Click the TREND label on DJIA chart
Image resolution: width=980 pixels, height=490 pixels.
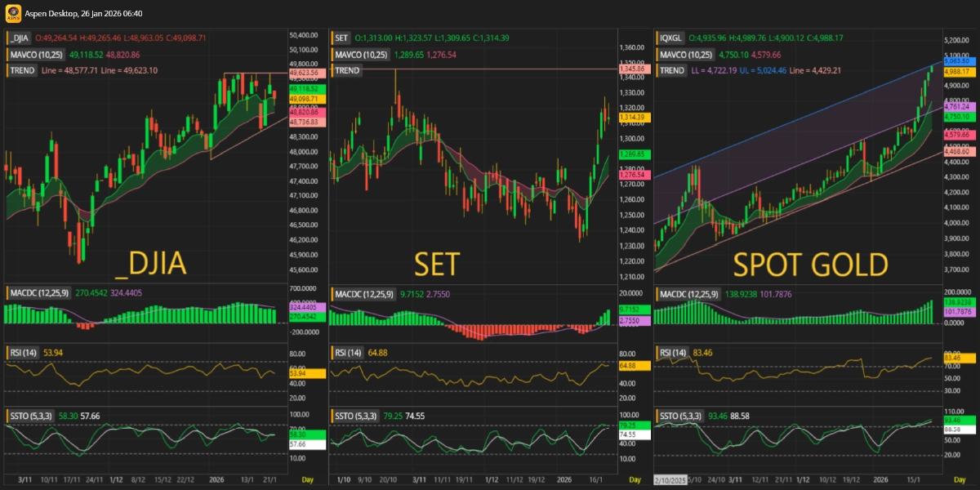point(22,71)
